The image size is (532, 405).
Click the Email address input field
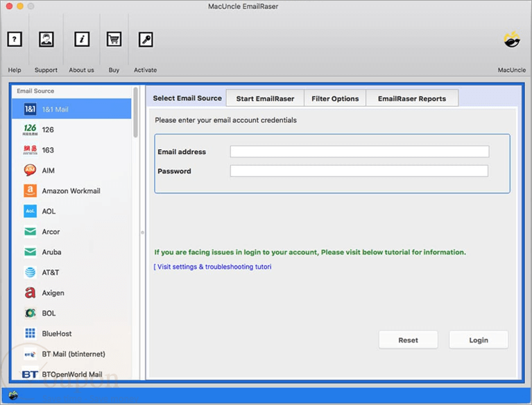tap(360, 151)
